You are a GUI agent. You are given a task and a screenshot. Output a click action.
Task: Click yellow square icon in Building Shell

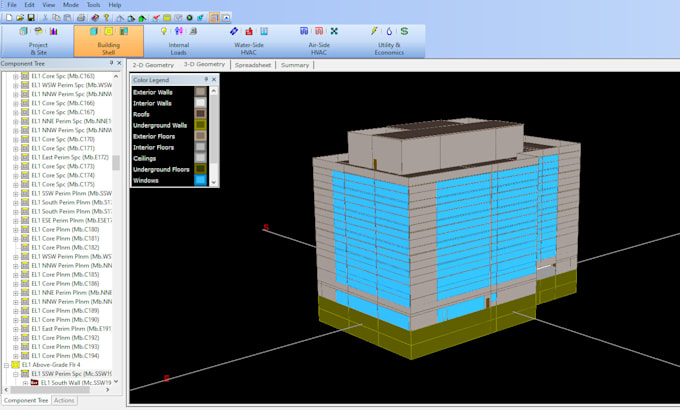108,31
